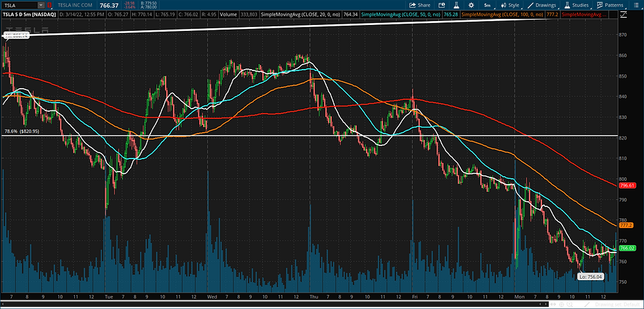Open the calendar clock icon next to Share
This screenshot has height=309, width=644.
click(x=442, y=5)
